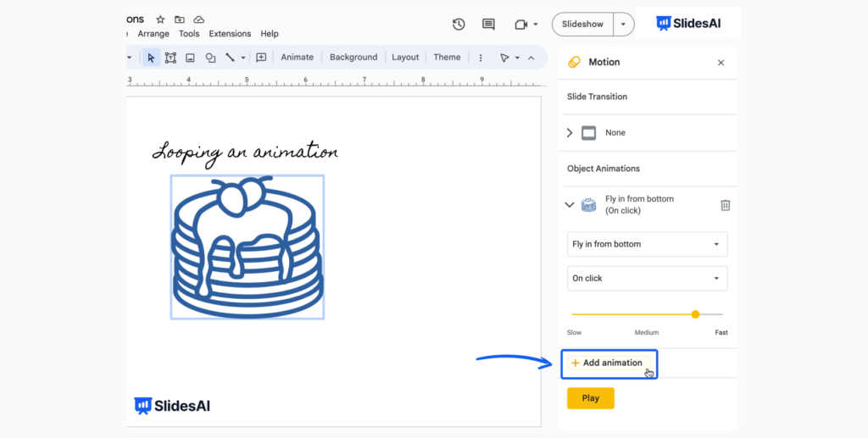
Task: Open version history clock icon
Action: click(x=459, y=24)
